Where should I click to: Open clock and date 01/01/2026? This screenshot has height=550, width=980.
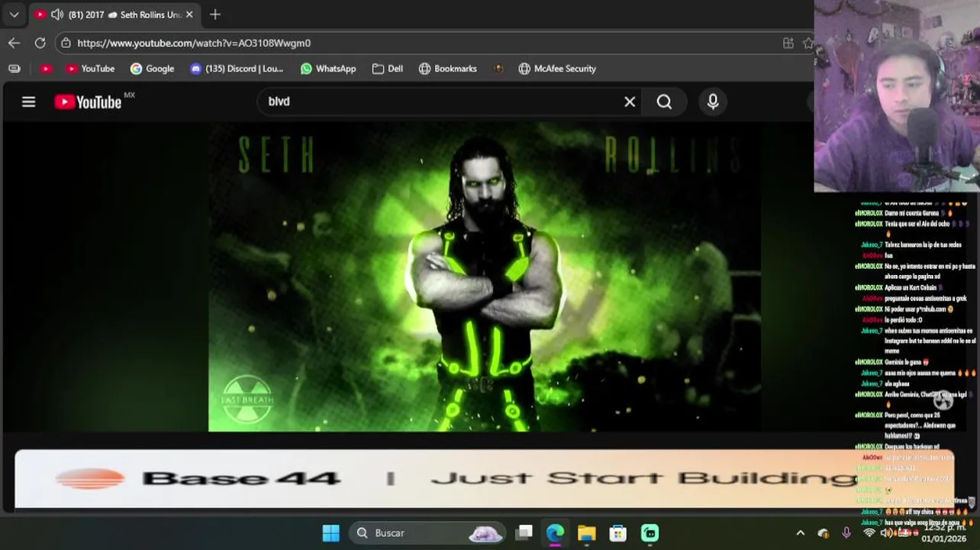pyautogui.click(x=943, y=533)
